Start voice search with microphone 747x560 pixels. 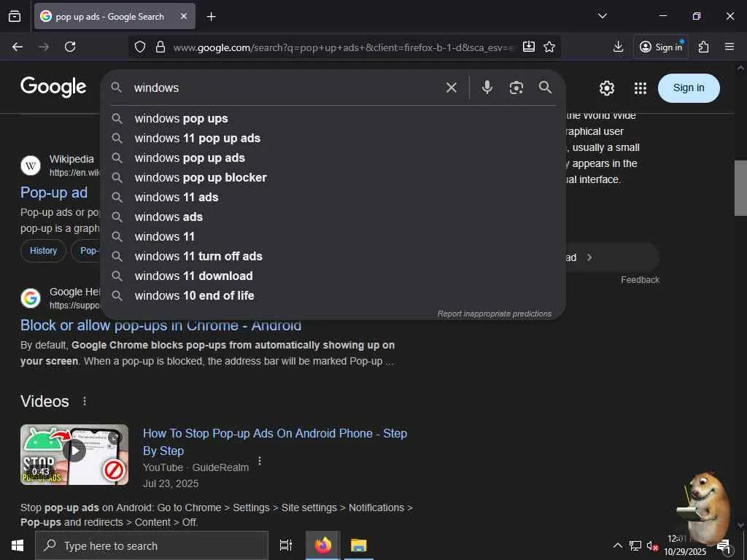[x=487, y=87]
